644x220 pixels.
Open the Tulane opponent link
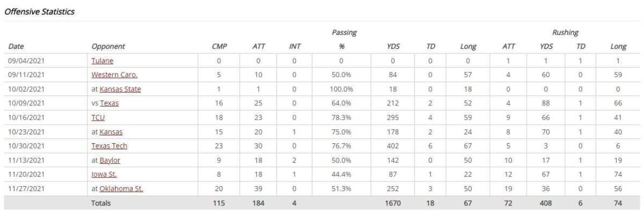pos(103,61)
